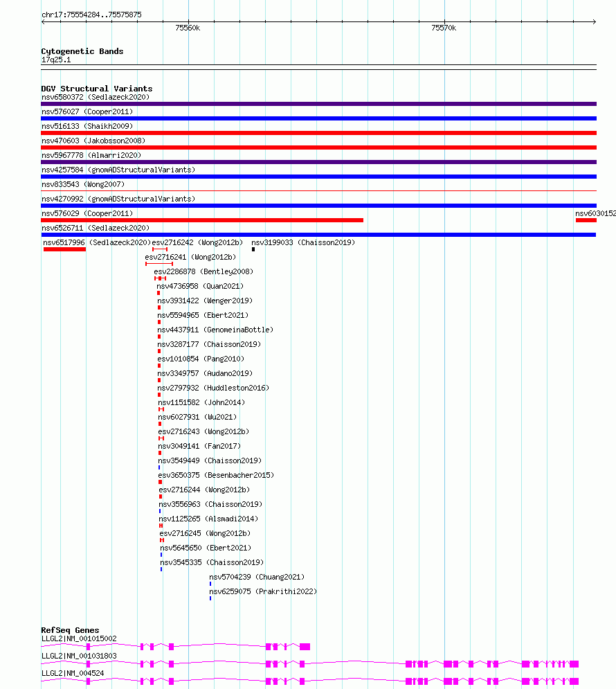Click esv2716244 (Wong2012b) label

204,489
